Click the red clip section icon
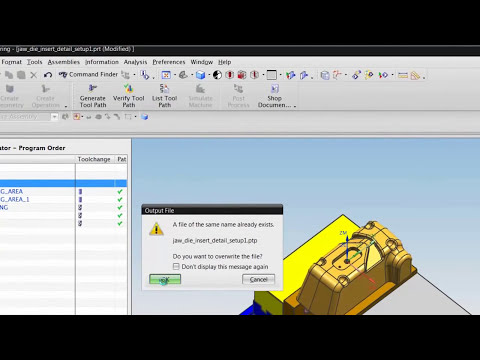480x360 pixels. point(230,75)
